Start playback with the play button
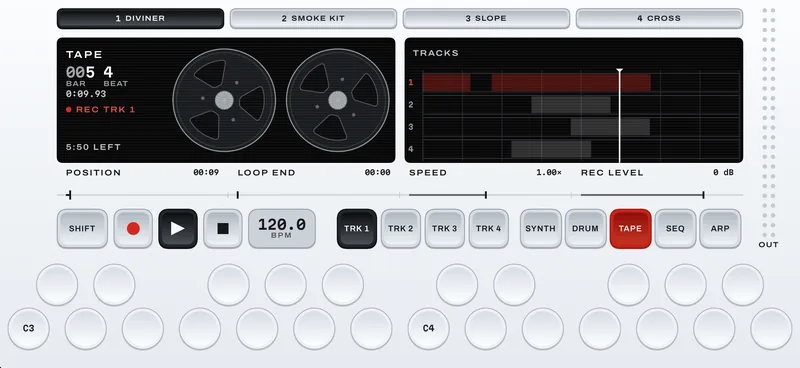The height and width of the screenshot is (368, 800). point(178,229)
